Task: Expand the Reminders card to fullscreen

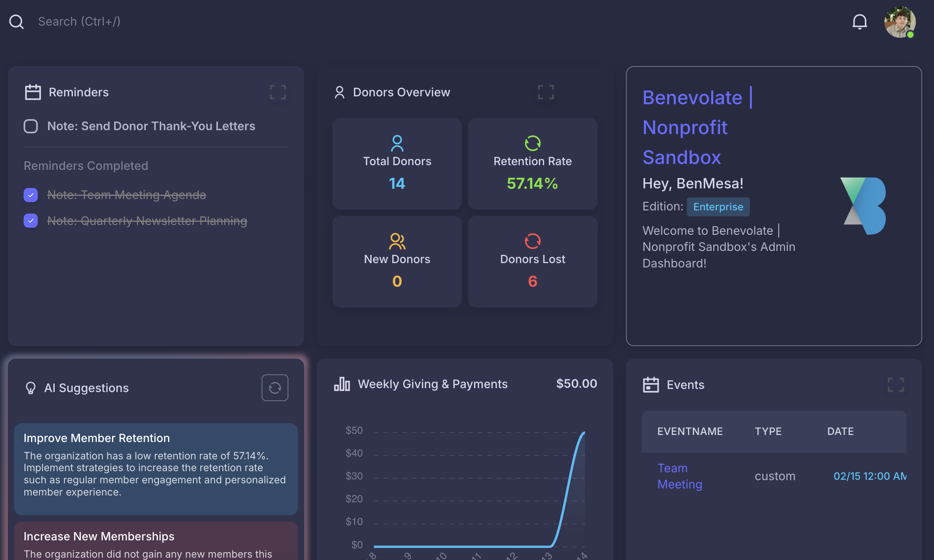Action: [x=278, y=92]
